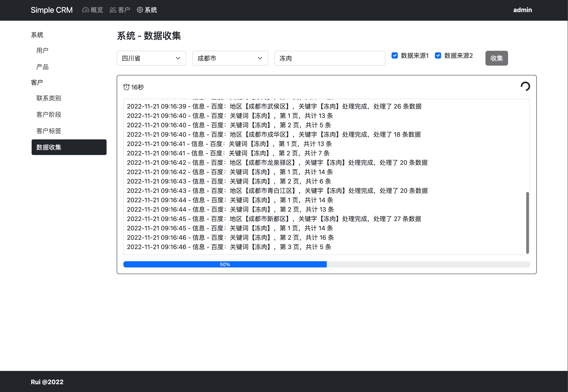Open the admin user menu
568x392 pixels.
coord(522,10)
